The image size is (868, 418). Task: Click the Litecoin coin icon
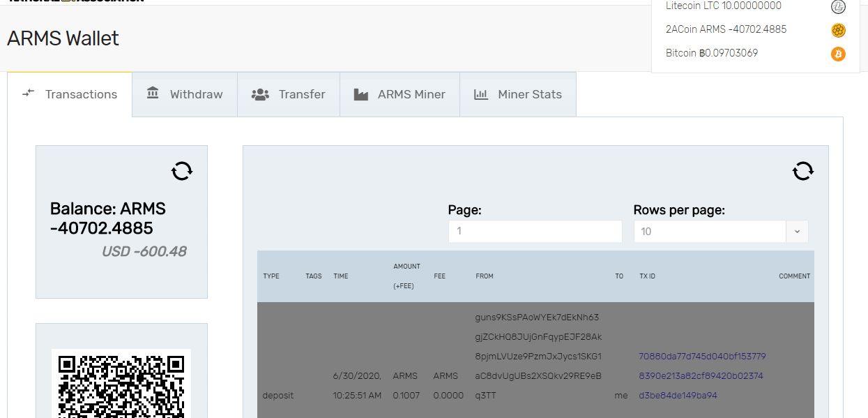838,7
